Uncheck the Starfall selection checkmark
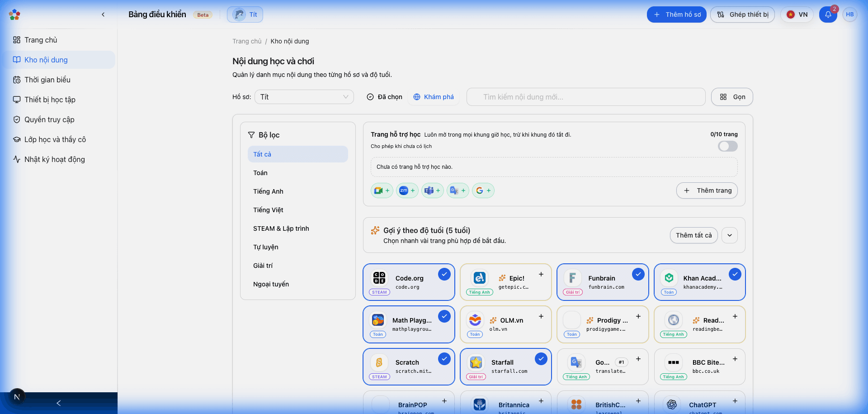The image size is (868, 414). click(x=541, y=359)
